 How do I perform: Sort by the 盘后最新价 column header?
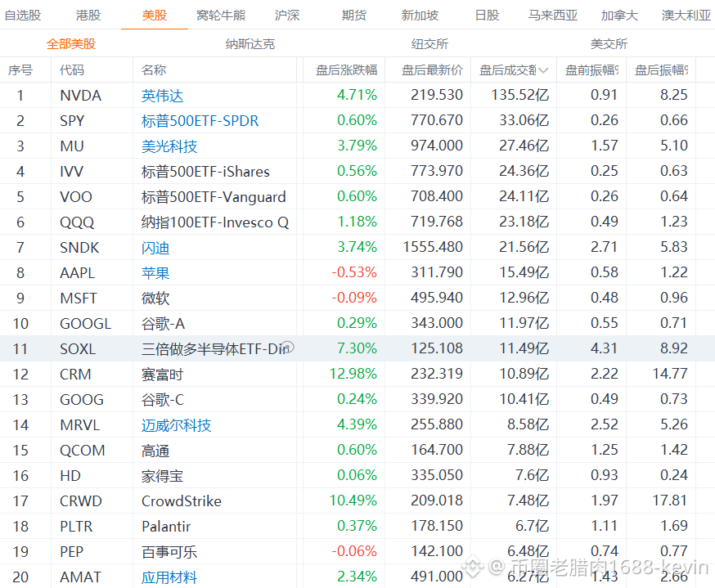point(432,70)
